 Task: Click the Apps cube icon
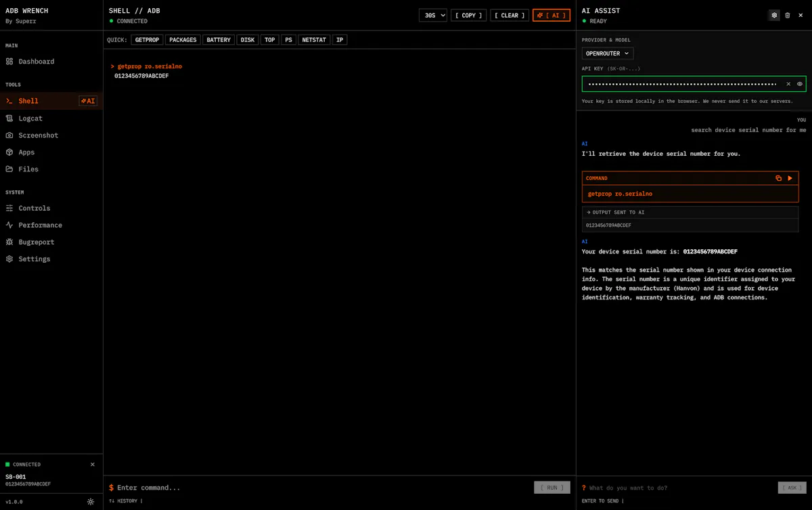[x=9, y=152]
